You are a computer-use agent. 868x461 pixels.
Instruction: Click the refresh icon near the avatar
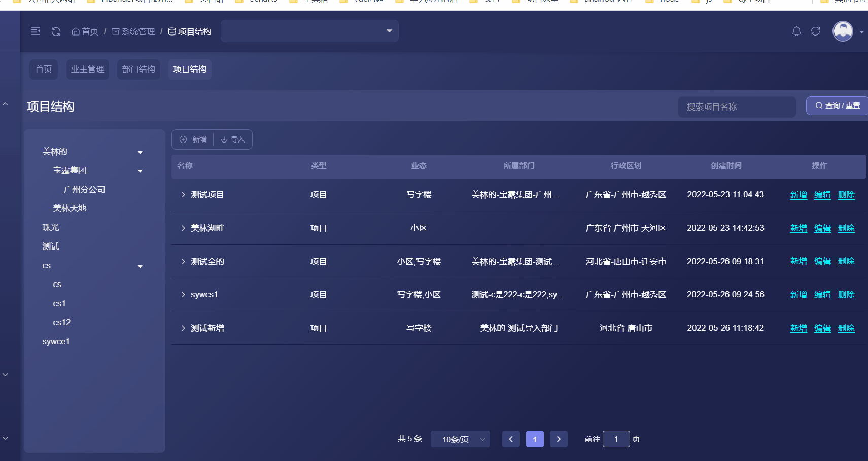(815, 31)
